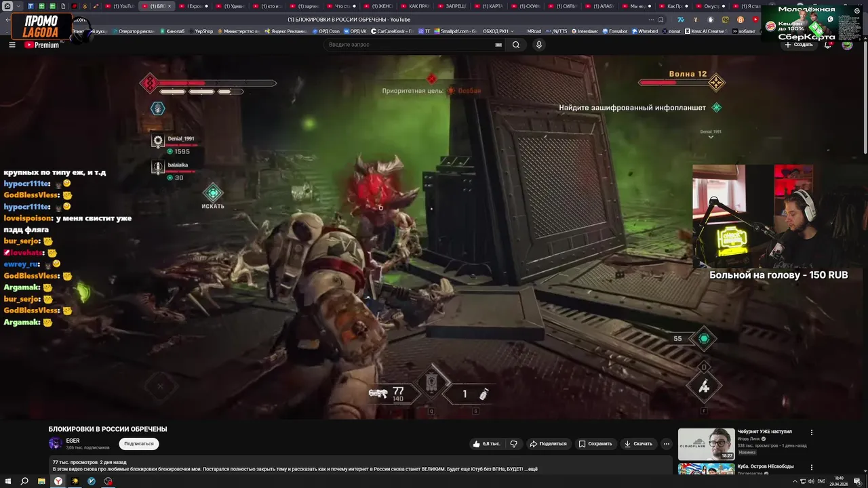Open the 'CarCareKiosk' bookmark
The image size is (868, 488).
click(393, 31)
